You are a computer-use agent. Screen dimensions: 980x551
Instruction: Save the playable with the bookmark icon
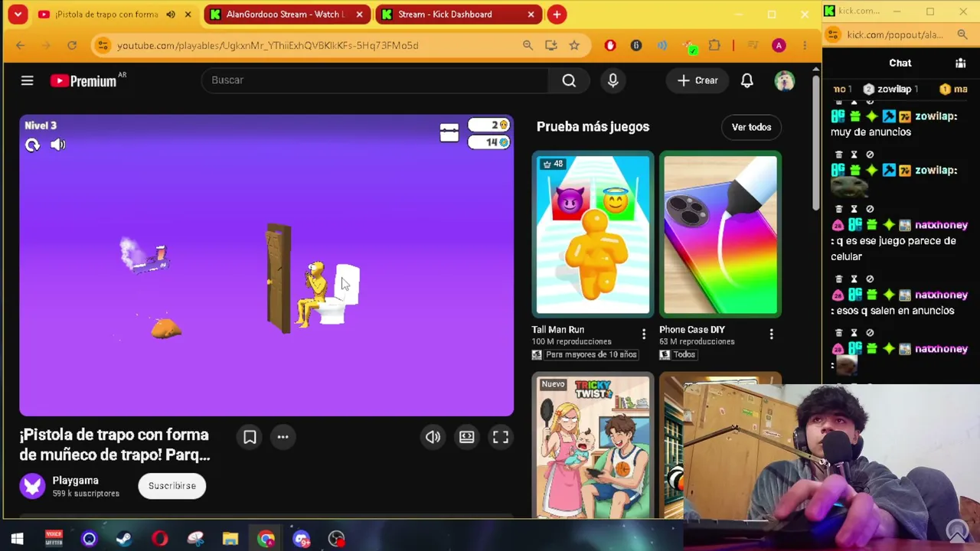250,437
